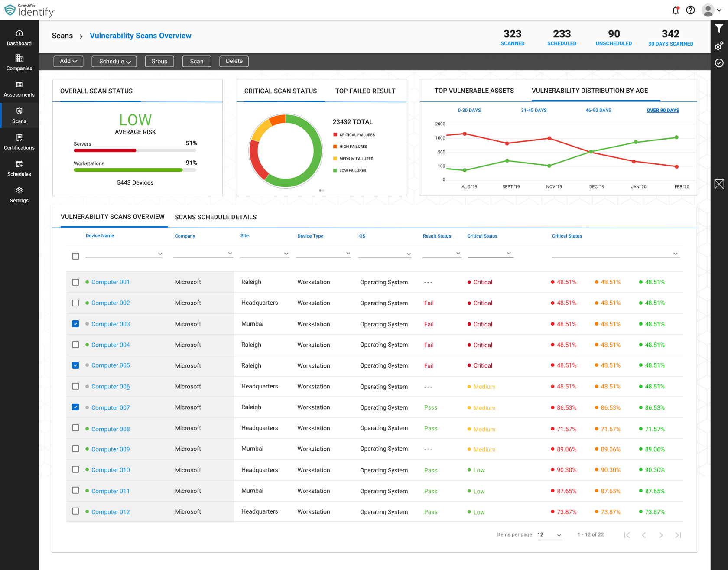Select the 31-45 Days age range

pos(533,110)
